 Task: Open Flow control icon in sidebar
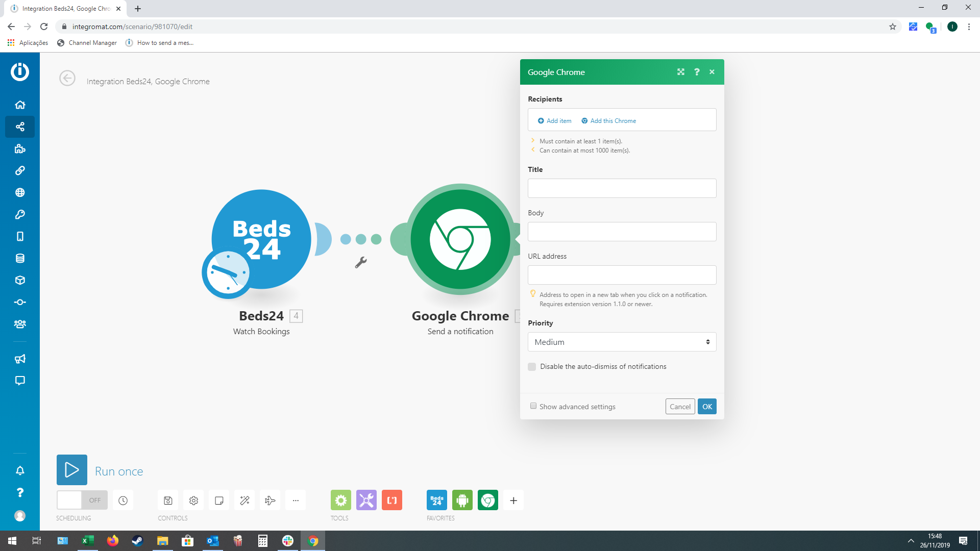(20, 302)
